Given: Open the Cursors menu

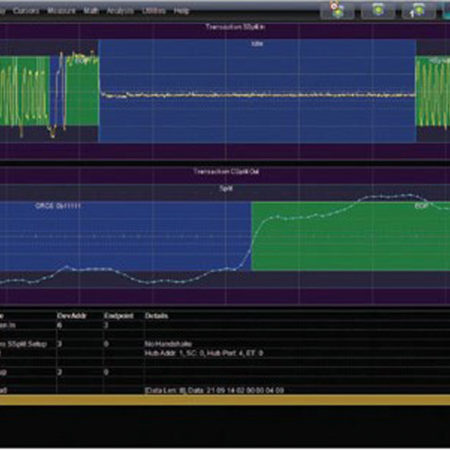Looking at the screenshot, I should click(26, 11).
